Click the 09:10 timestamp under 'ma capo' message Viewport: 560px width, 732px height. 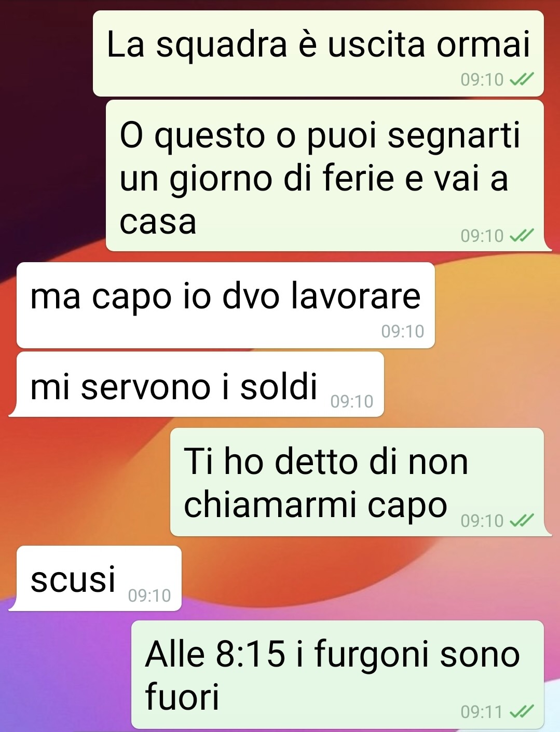(403, 331)
